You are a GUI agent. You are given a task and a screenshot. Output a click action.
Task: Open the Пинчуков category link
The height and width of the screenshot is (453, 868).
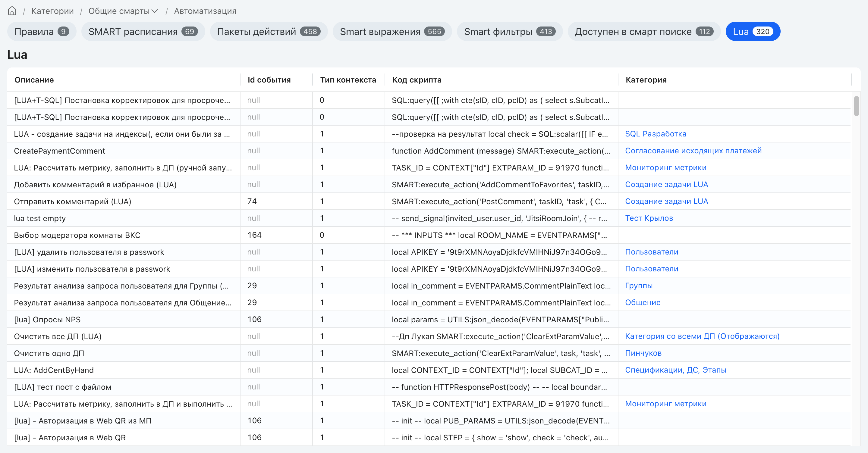point(643,353)
